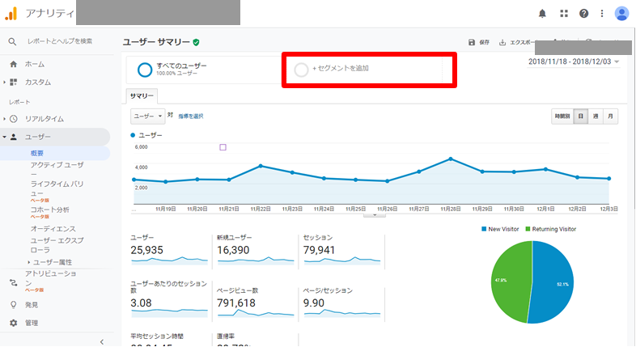Click the purple annotation square on chart
The width and height of the screenshot is (636, 364).
223,147
